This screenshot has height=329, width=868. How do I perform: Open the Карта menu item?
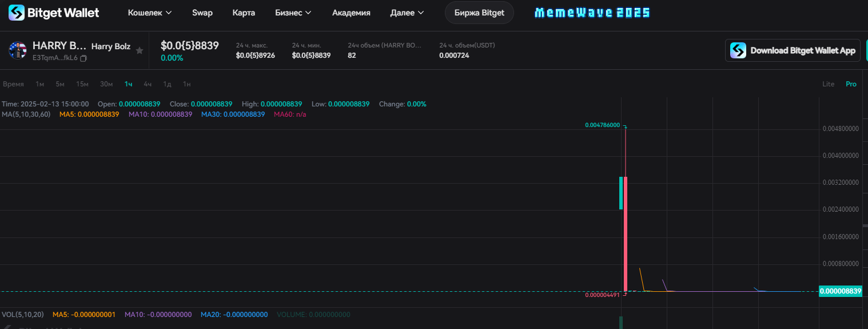click(244, 13)
